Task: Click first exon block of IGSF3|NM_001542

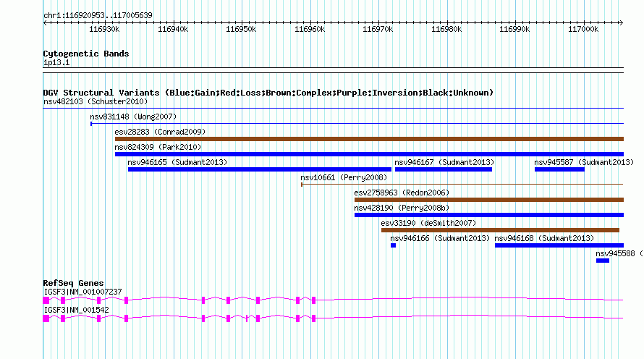Action: tap(46, 318)
